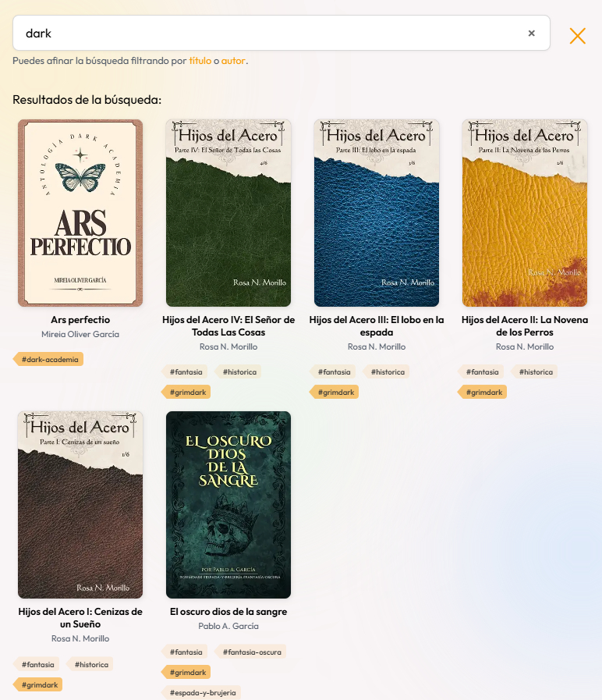Open Hijos del Acero IV green cover
The height and width of the screenshot is (700, 602).
(228, 213)
